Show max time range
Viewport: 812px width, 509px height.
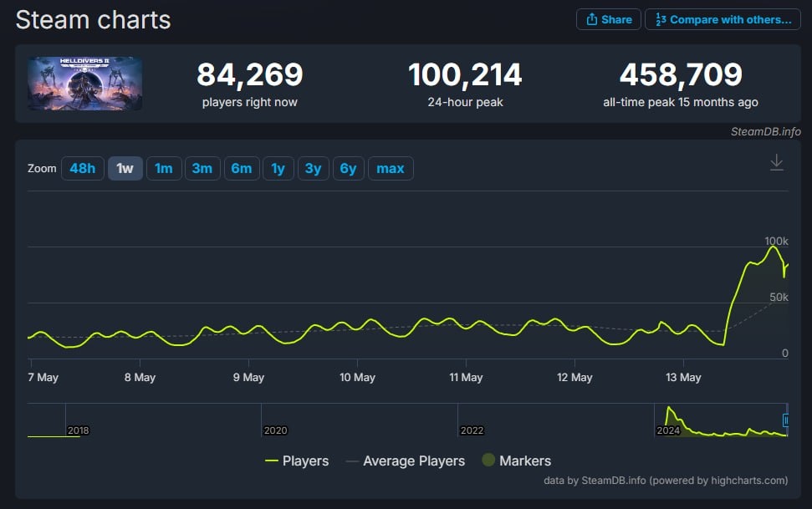(x=391, y=168)
